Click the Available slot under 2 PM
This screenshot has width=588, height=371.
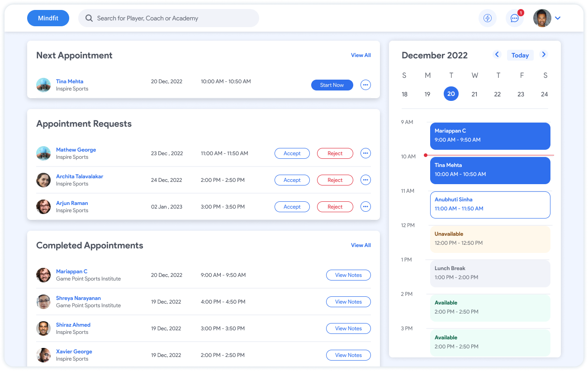point(490,308)
